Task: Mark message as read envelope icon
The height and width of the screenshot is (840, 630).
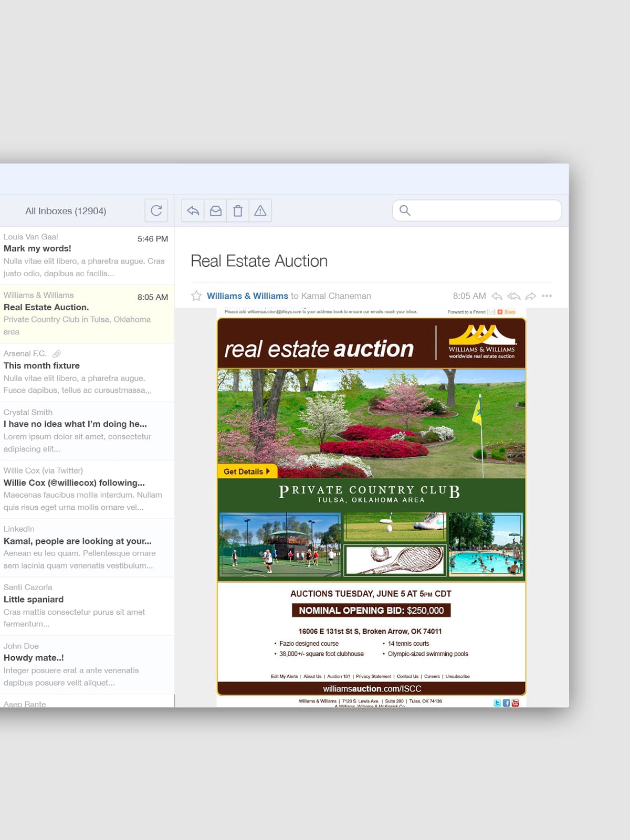Action: (216, 211)
